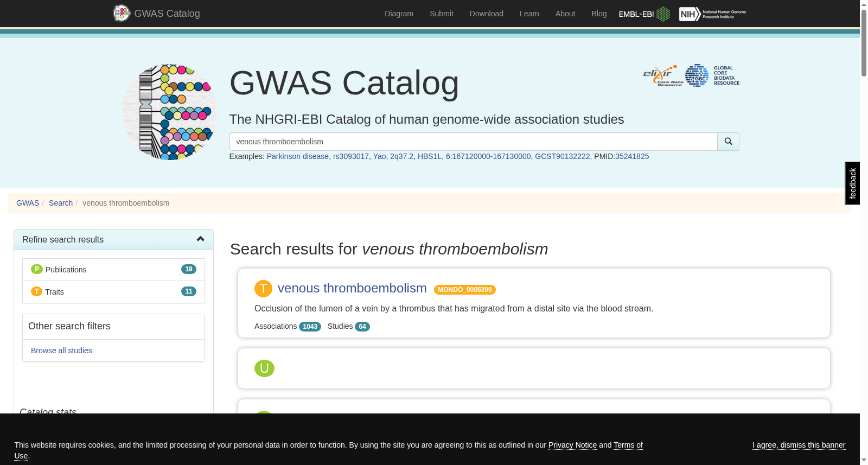Screen dimensions: 868x465
Task: Click the GWAS Catalog logo in navbar
Action: (122, 13)
